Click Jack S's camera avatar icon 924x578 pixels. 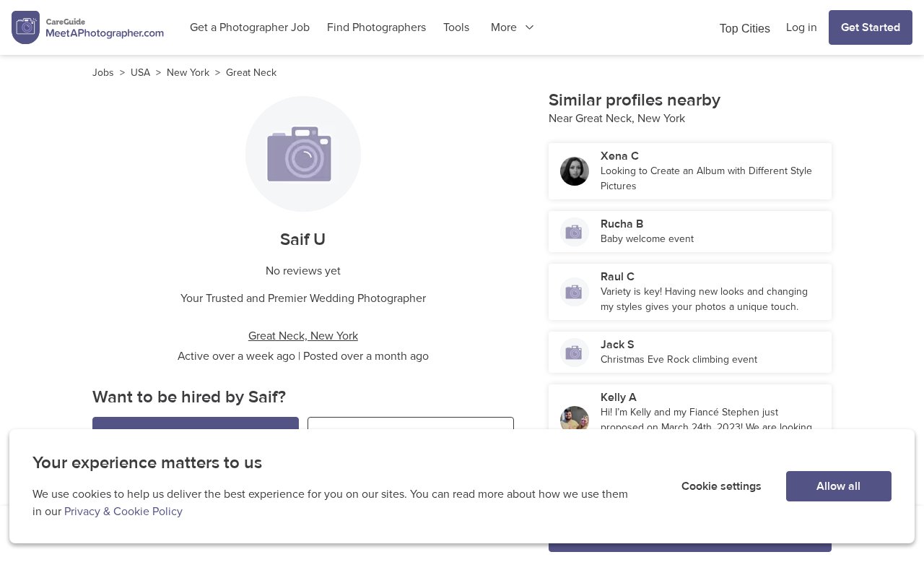(575, 353)
